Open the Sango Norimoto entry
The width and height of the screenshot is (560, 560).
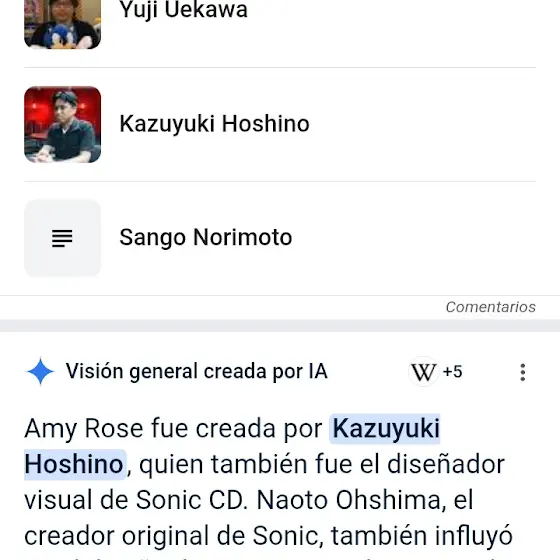(280, 238)
